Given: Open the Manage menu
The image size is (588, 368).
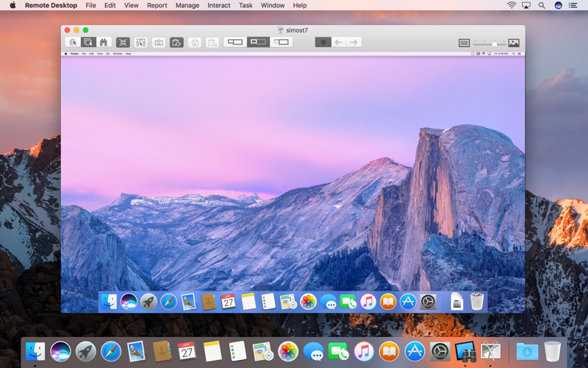Looking at the screenshot, I should coord(187,5).
